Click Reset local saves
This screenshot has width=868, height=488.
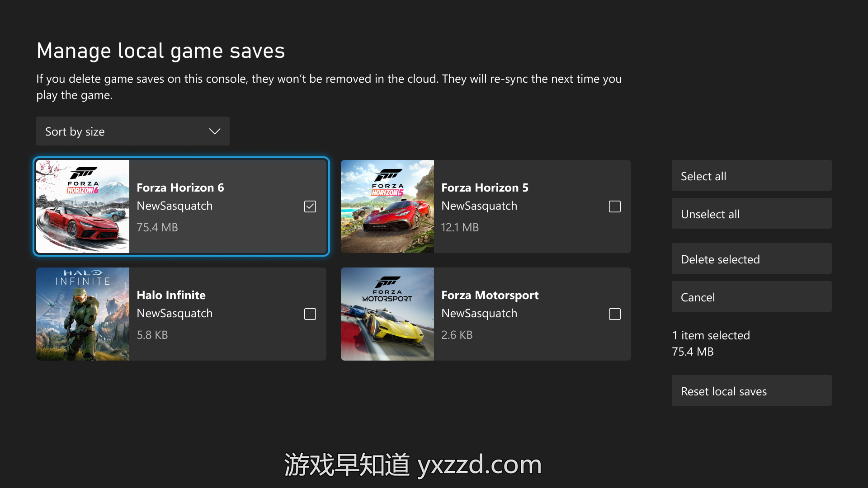pos(751,390)
